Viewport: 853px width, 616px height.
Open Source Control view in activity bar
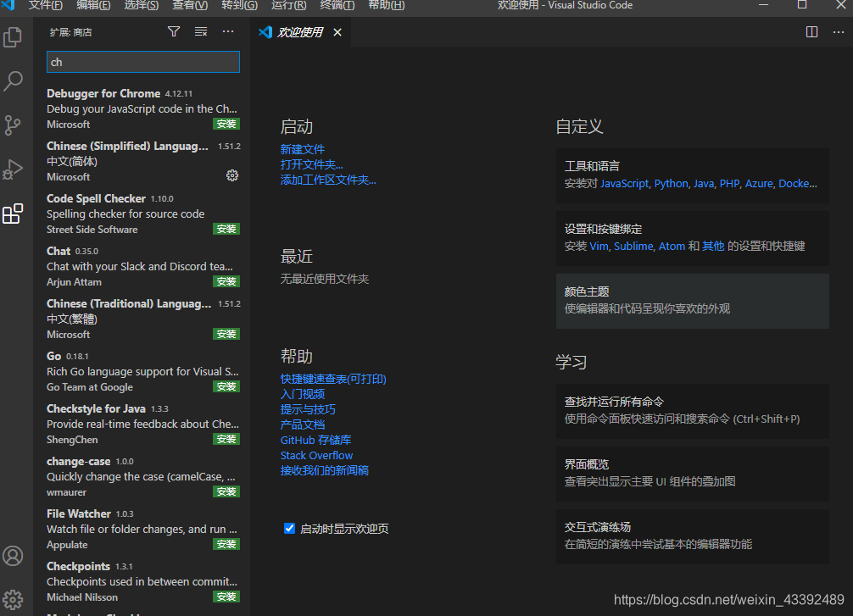click(13, 125)
